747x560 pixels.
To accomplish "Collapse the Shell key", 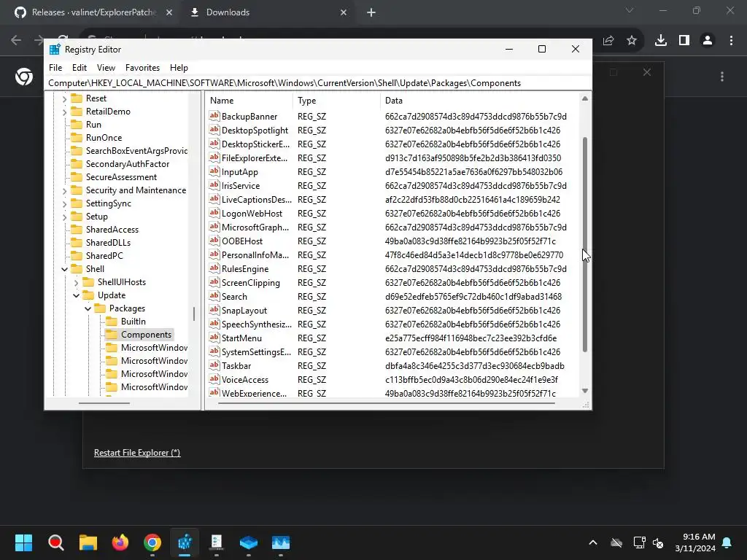I will click(64, 269).
